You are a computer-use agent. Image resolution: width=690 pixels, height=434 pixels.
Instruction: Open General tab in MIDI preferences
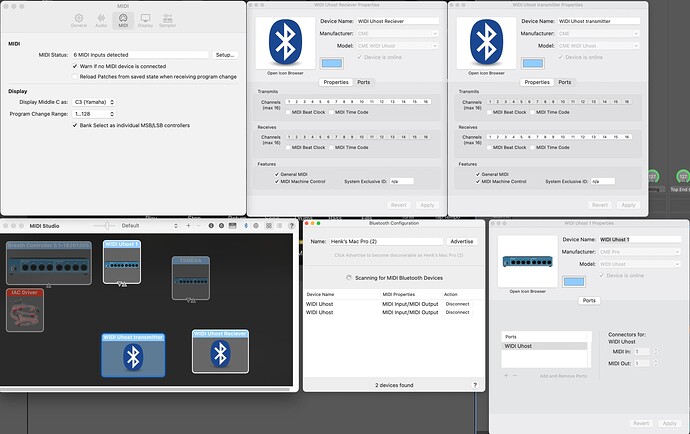click(79, 20)
